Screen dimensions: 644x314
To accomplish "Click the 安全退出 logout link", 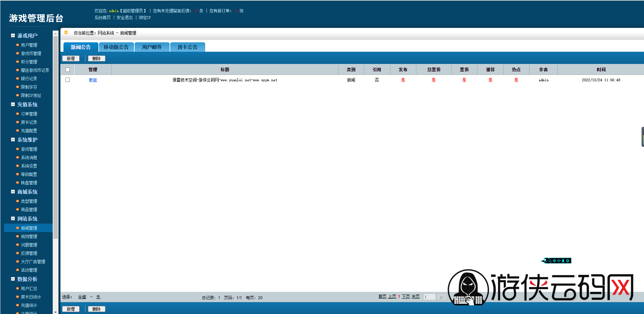I will click(125, 17).
